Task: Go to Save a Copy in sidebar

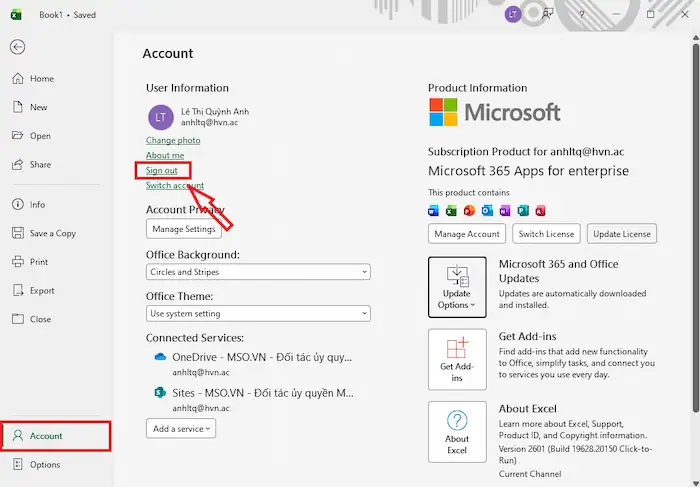Action: [53, 233]
